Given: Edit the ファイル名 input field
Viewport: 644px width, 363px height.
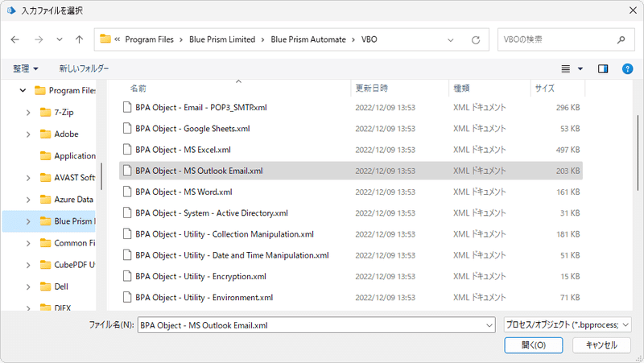Looking at the screenshot, I should pyautogui.click(x=311, y=325).
